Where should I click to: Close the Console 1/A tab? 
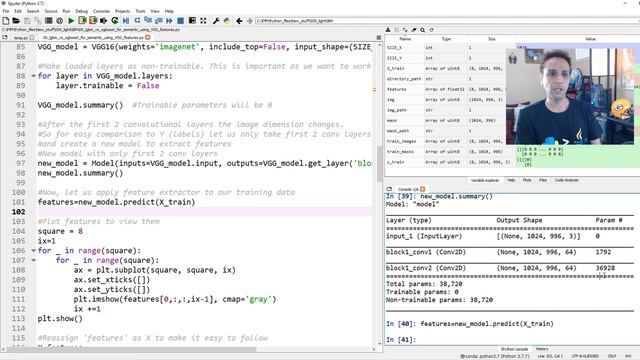pos(422,189)
